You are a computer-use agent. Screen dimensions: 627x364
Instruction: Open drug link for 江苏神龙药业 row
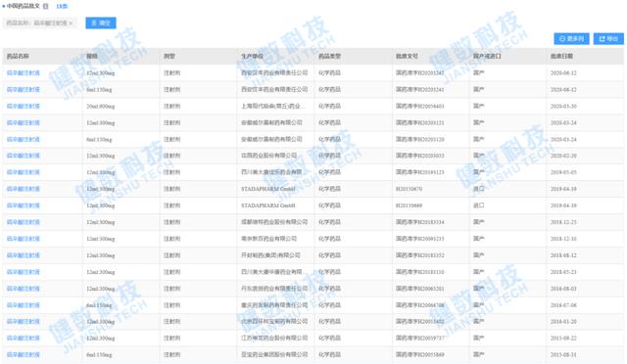coord(24,338)
